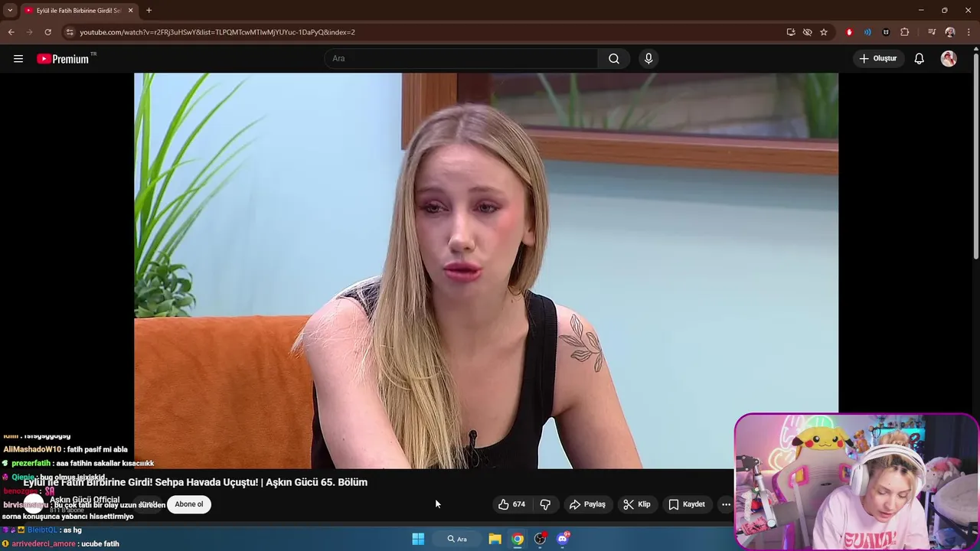Click the webcam overlay thumbnail
The width and height of the screenshot is (980, 551).
click(856, 482)
